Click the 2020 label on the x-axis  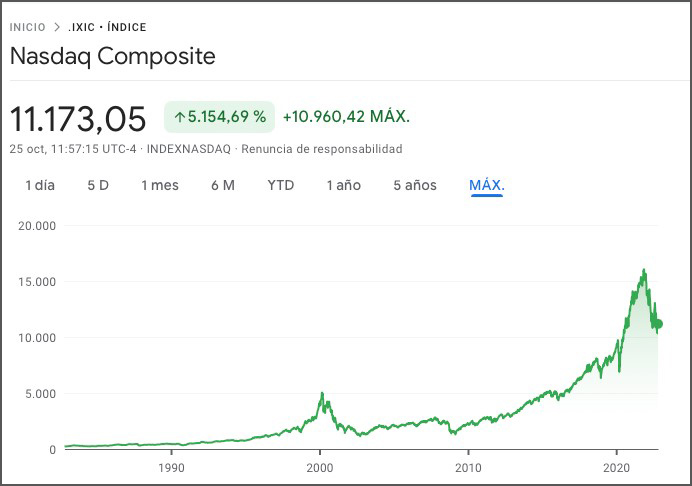(x=616, y=467)
